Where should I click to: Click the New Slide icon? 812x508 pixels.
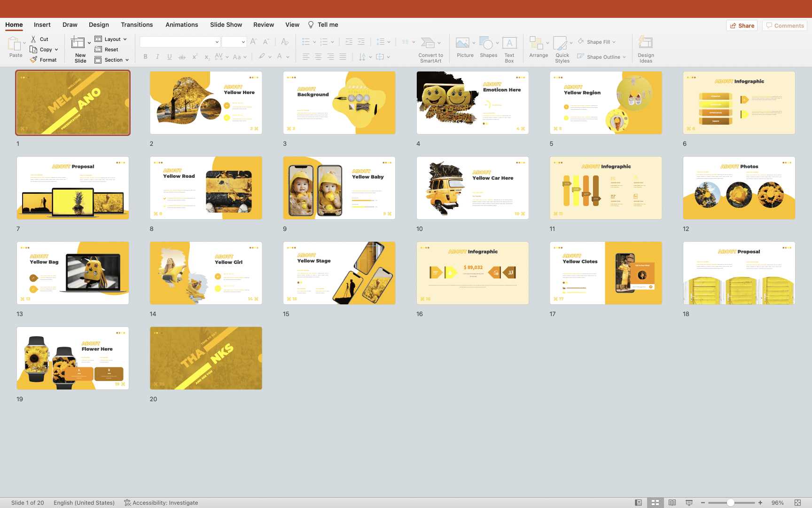(78, 44)
